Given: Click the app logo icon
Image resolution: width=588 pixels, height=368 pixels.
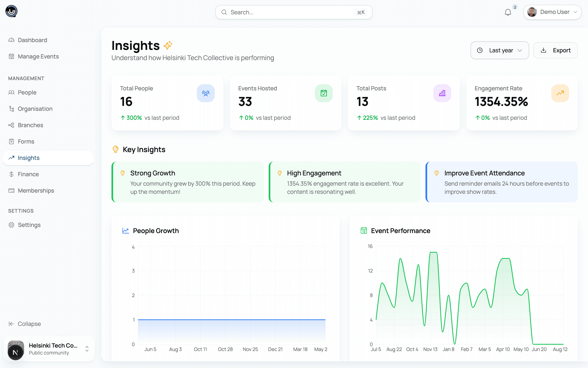Looking at the screenshot, I should [11, 11].
